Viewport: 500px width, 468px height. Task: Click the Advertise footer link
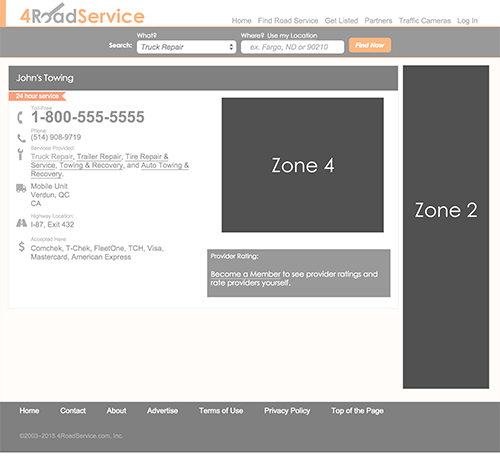[162, 411]
